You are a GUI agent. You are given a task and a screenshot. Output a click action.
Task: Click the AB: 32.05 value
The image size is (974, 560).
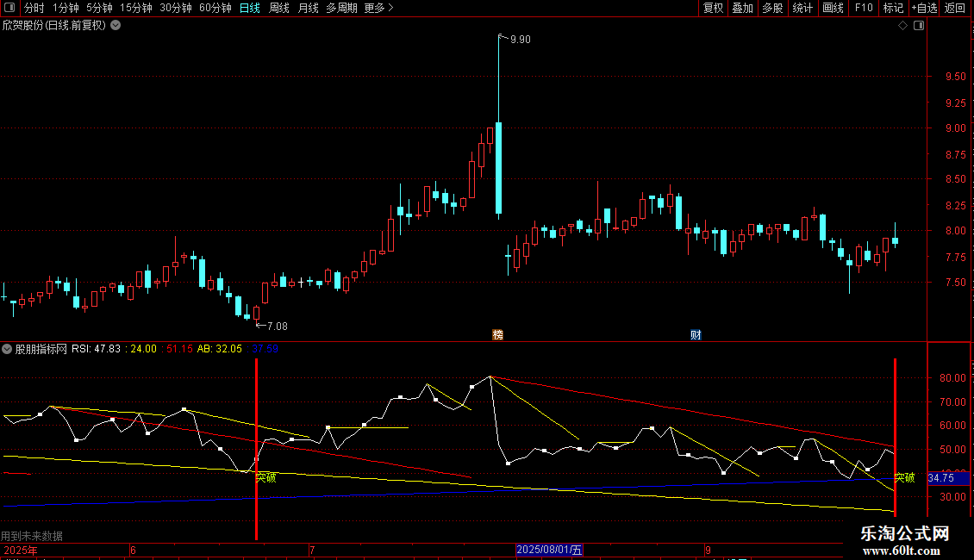click(219, 349)
